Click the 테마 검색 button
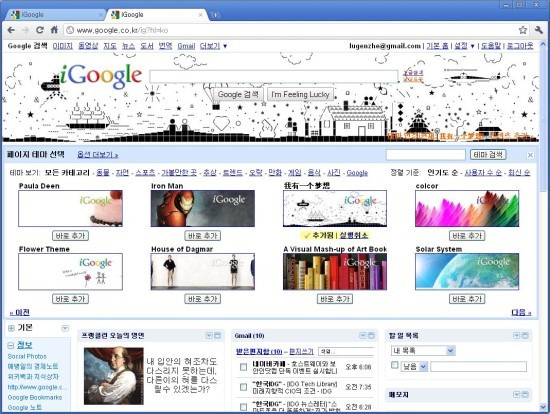Screen dimensions: 550x414 click(x=488, y=155)
